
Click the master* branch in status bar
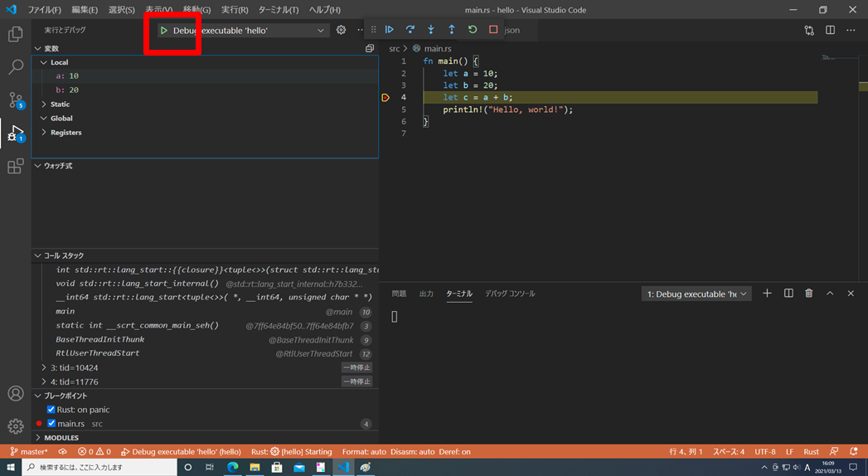pyautogui.click(x=29, y=452)
